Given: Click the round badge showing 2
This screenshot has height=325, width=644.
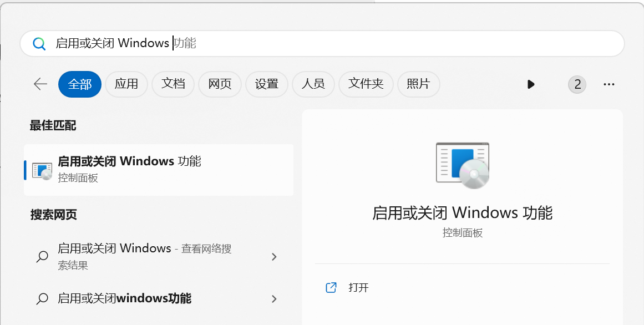Looking at the screenshot, I should pos(577,84).
